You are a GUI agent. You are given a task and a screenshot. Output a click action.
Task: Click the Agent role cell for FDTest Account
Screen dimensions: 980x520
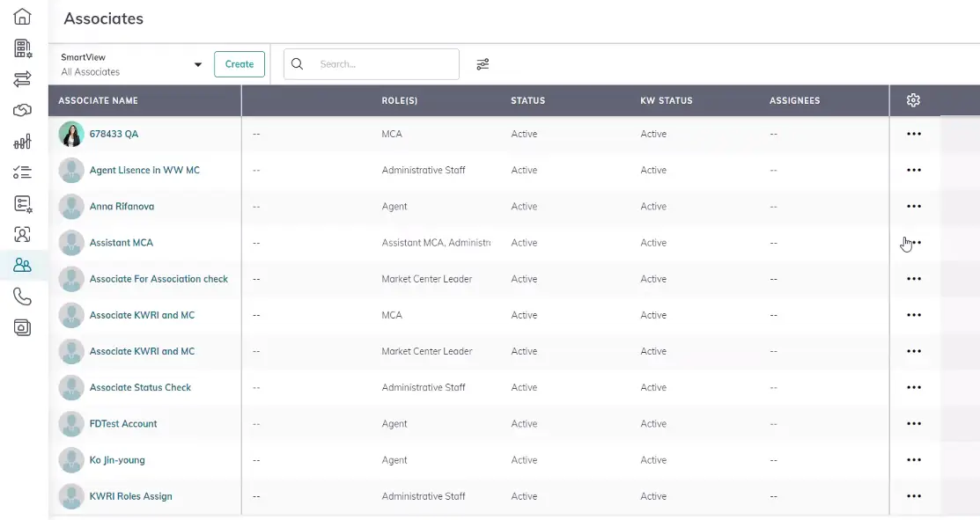click(394, 423)
